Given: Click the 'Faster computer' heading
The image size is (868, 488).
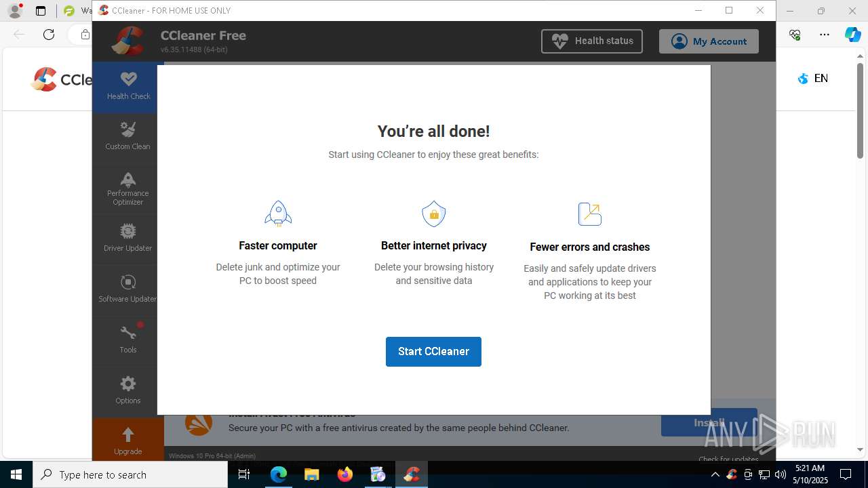Looking at the screenshot, I should [278, 245].
